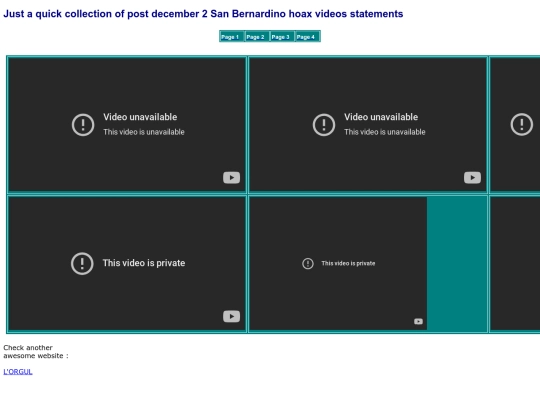Click the L'ORGUL website link
The width and height of the screenshot is (540, 405).
click(x=18, y=372)
